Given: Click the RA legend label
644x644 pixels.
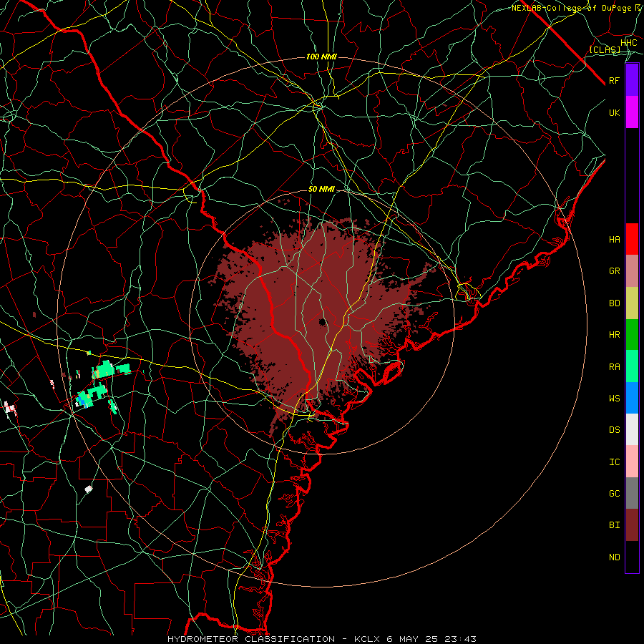Looking at the screenshot, I should [x=614, y=366].
